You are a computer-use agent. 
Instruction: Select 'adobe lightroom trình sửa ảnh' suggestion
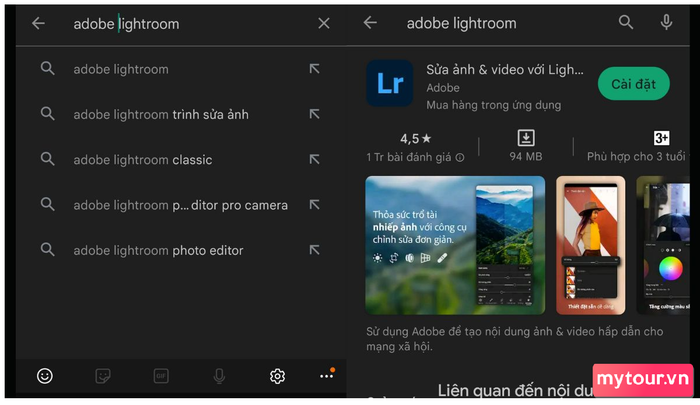pyautogui.click(x=181, y=114)
